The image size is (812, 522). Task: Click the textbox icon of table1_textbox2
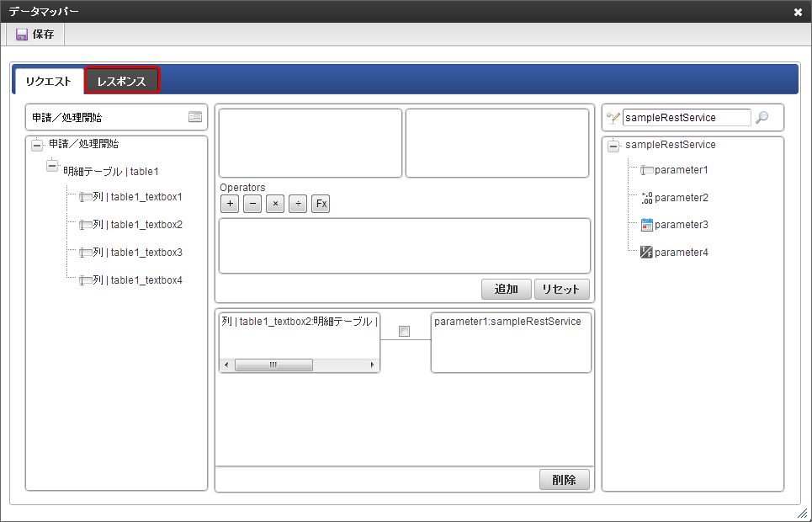(x=86, y=225)
